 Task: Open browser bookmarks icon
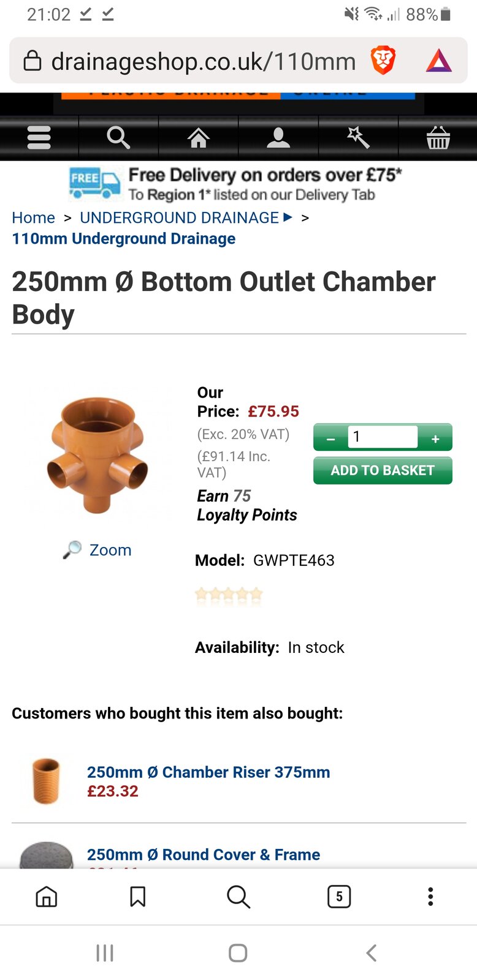pyautogui.click(x=138, y=897)
